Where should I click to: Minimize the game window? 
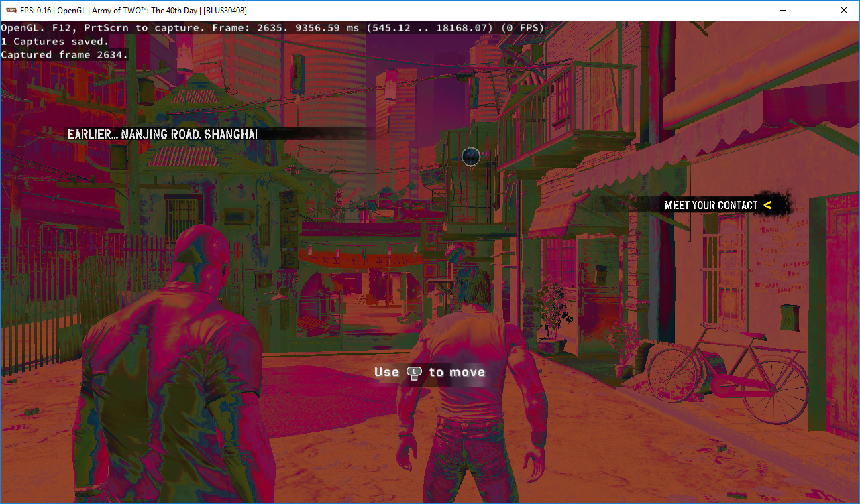pyautogui.click(x=782, y=10)
